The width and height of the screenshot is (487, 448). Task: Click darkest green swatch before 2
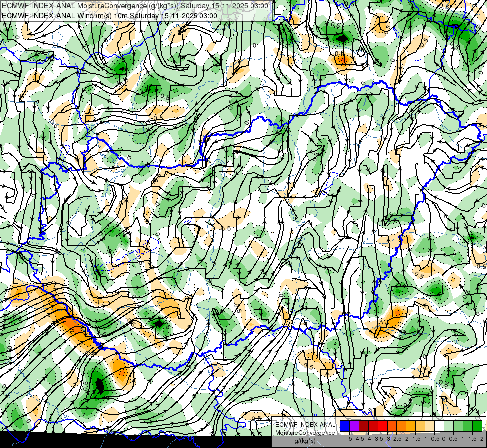[x=477, y=426]
